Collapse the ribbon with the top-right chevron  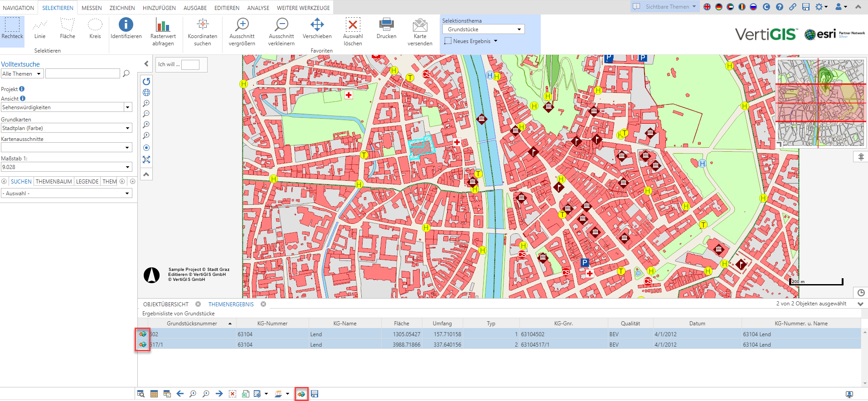tap(858, 7)
